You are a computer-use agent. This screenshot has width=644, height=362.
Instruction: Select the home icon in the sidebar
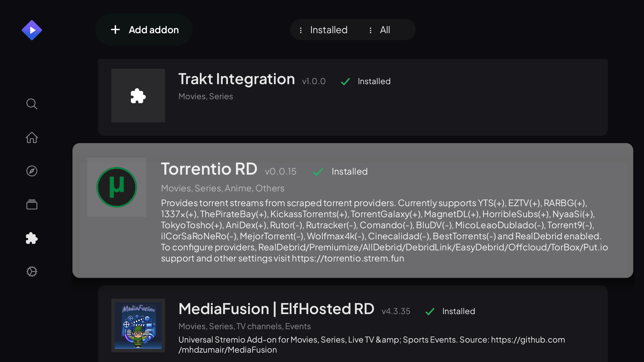coord(32,137)
